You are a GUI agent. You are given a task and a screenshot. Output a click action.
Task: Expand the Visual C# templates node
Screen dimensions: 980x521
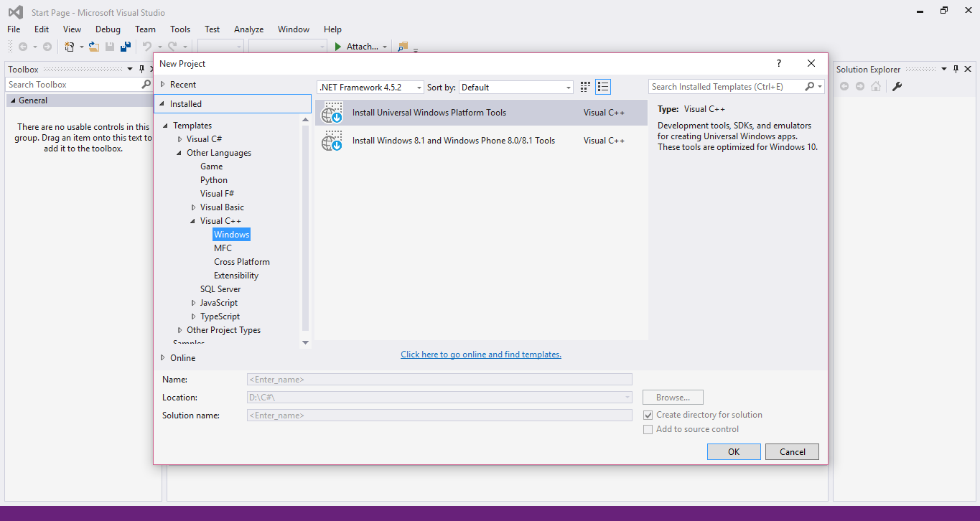point(180,139)
